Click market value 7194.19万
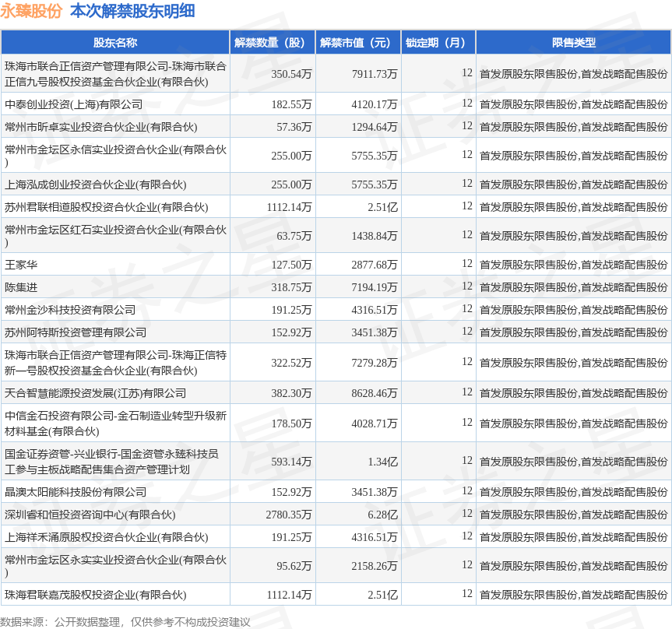 click(x=375, y=287)
